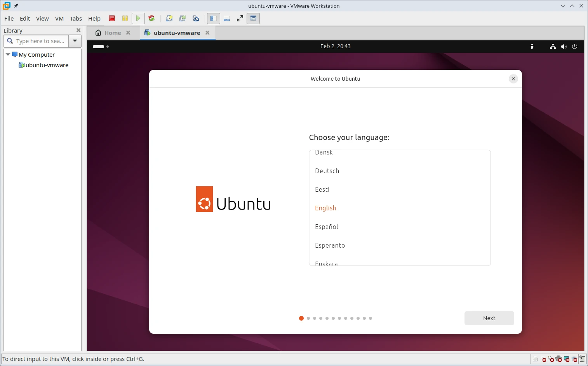Click the red power off VM icon
588x366 pixels.
(x=112, y=18)
